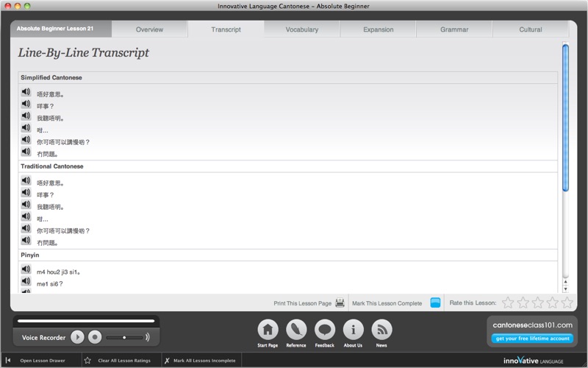Click the 'Simplified Cantonese' section header
This screenshot has width=588, height=368.
pyautogui.click(x=51, y=77)
